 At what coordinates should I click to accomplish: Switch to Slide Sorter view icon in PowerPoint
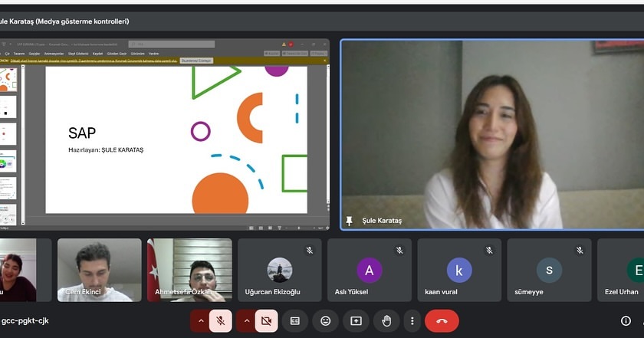tap(261, 228)
